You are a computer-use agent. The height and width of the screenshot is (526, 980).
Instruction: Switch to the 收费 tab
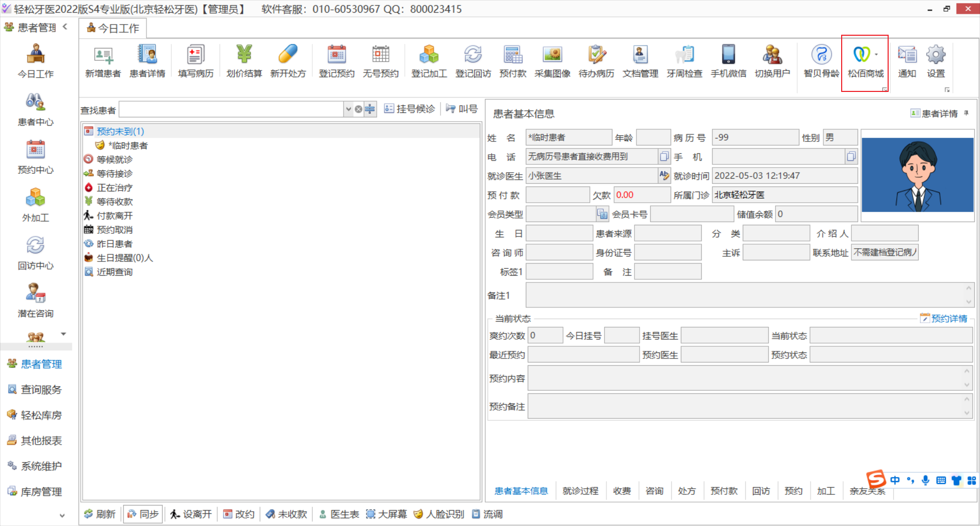(622, 491)
